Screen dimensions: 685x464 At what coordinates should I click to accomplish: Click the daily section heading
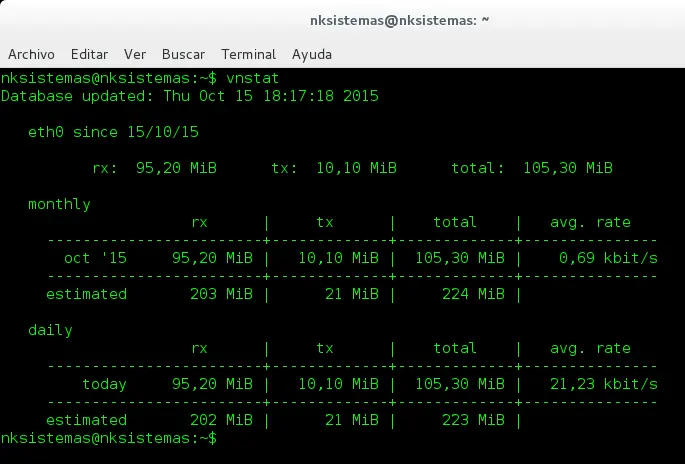pyautogui.click(x=50, y=330)
